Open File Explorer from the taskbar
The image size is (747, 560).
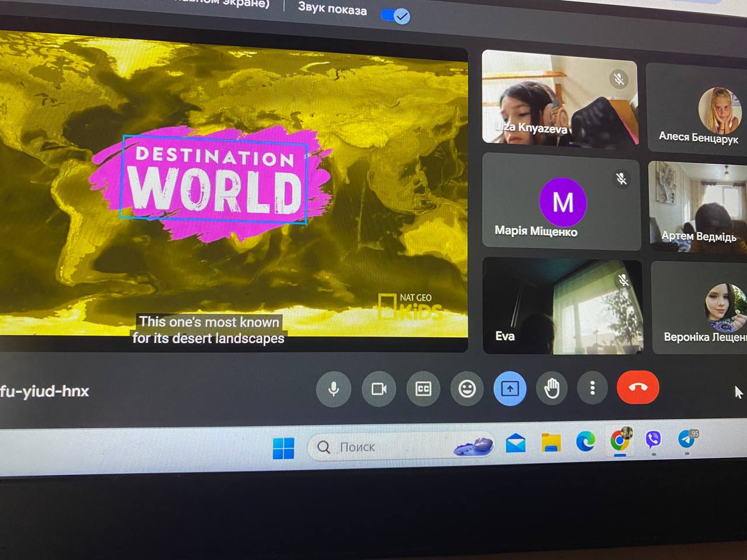click(x=550, y=443)
